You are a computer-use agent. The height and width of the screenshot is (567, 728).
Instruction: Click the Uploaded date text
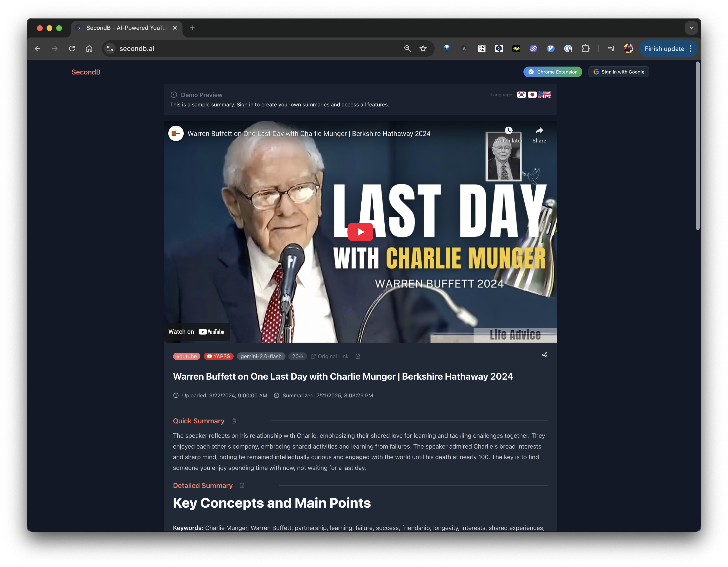(x=224, y=395)
